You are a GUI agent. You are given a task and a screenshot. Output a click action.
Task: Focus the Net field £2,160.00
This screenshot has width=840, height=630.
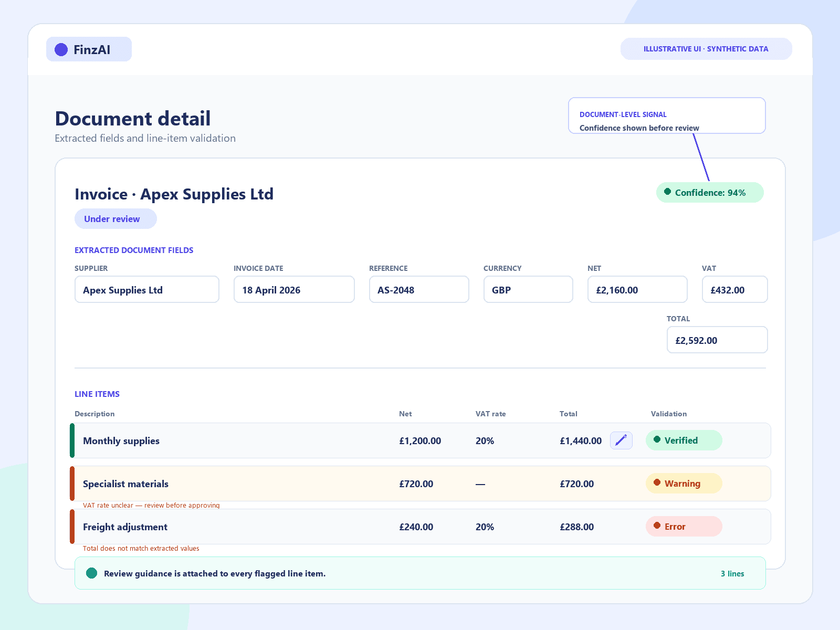point(637,289)
